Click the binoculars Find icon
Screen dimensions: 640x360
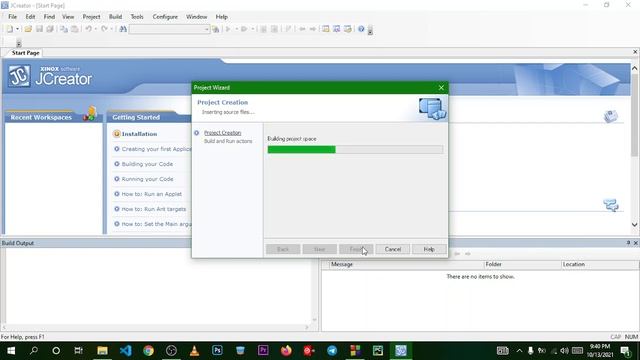(123, 29)
